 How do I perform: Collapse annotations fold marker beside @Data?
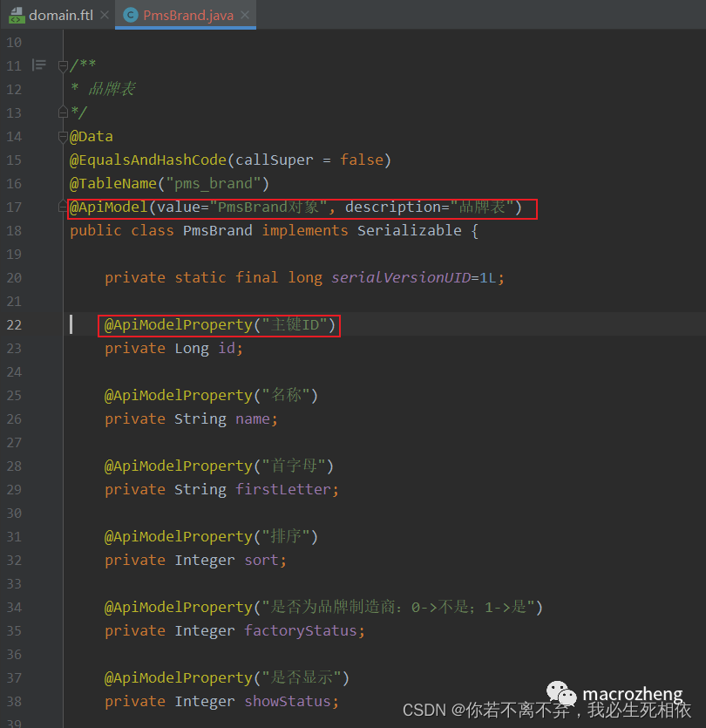tap(63, 136)
